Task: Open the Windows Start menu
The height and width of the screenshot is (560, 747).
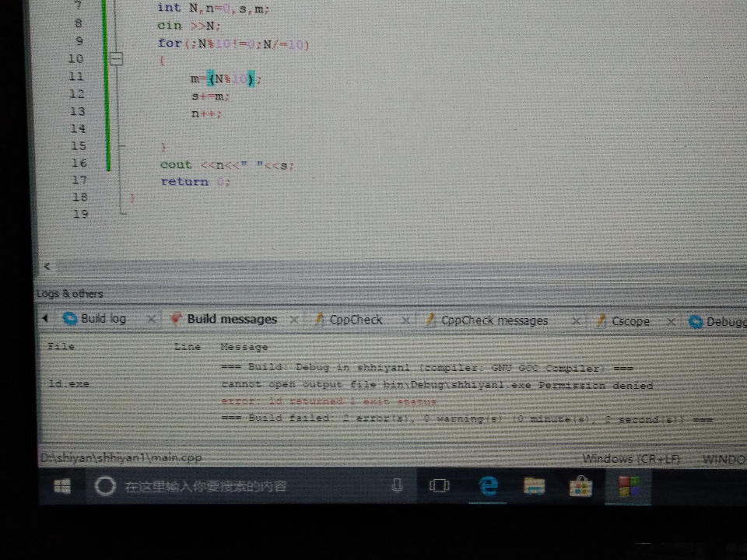Action: pos(62,485)
